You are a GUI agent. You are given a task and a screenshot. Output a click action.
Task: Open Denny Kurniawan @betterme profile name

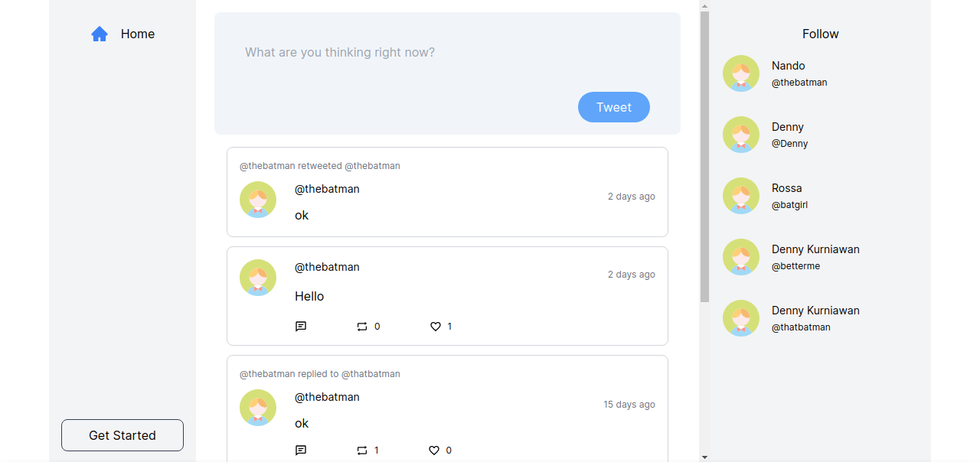coord(815,249)
